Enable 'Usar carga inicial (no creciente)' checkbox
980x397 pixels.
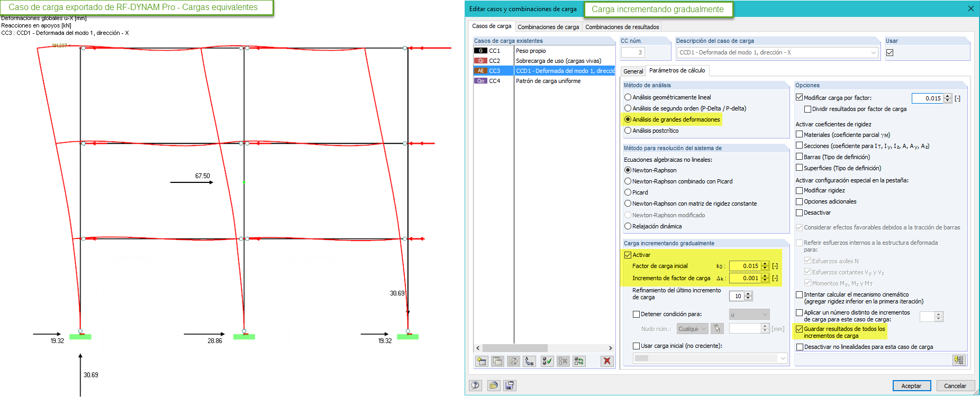637,346
